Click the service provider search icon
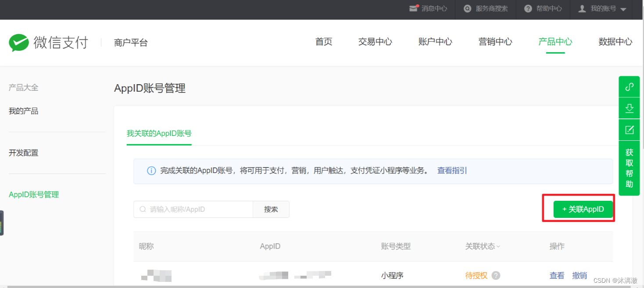 tap(468, 9)
